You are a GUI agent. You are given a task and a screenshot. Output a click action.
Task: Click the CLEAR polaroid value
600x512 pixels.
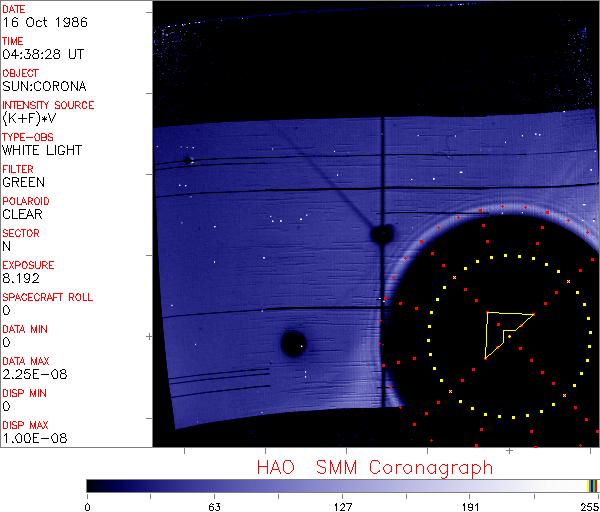click(x=22, y=214)
